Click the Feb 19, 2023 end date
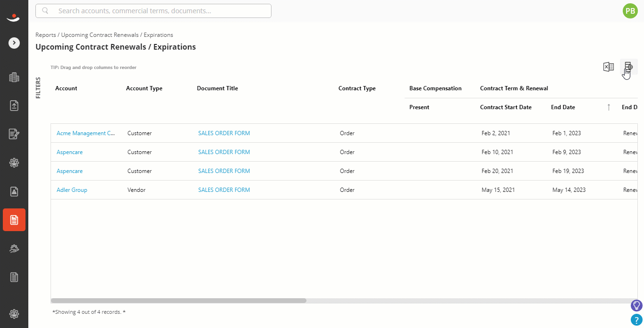644x328 pixels. (568, 171)
